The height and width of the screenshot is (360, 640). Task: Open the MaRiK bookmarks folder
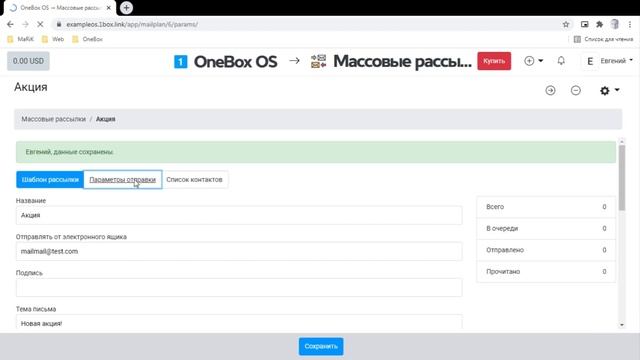(x=20, y=39)
